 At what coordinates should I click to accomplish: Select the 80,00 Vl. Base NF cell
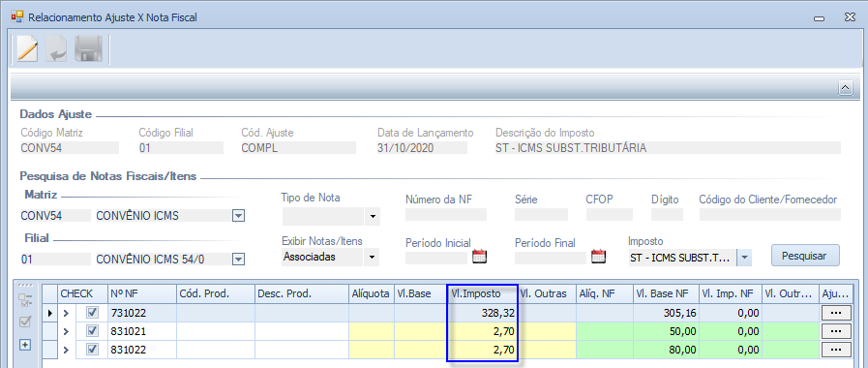(667, 350)
